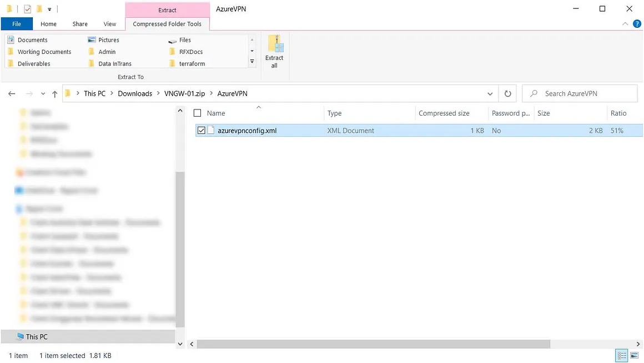
Task: Click the Search AzureVPN box
Action: pos(580,94)
